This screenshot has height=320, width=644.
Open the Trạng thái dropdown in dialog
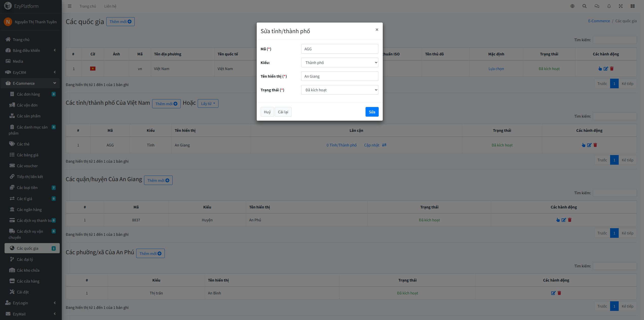point(340,90)
